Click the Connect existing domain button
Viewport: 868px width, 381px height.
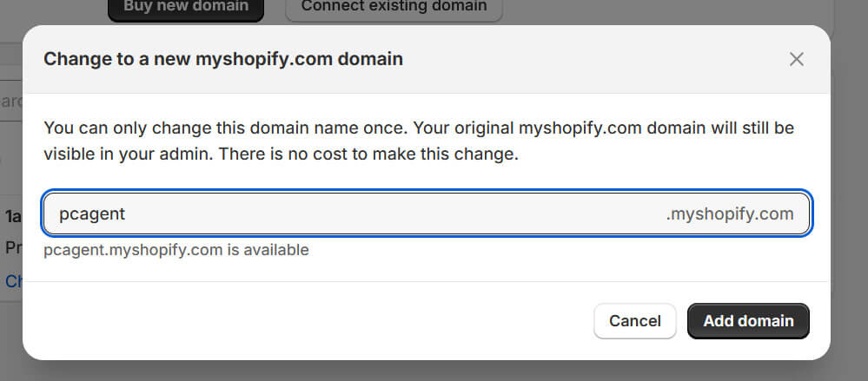[x=394, y=7]
